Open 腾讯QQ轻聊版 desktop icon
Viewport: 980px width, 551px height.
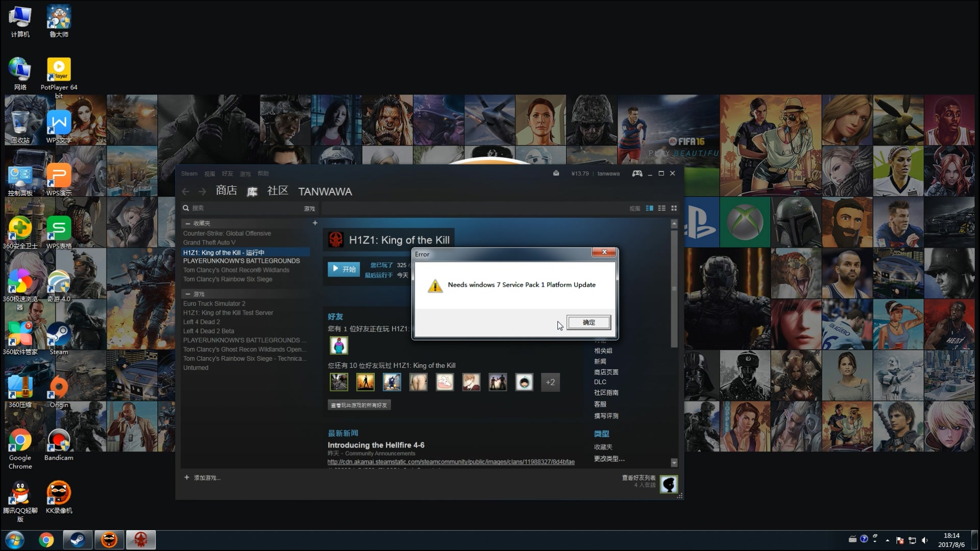tap(20, 502)
